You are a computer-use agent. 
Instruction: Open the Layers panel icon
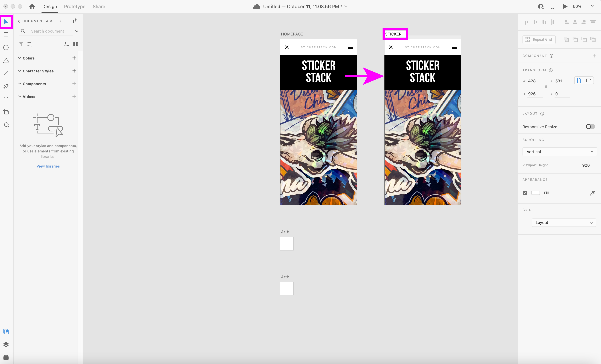(x=6, y=344)
